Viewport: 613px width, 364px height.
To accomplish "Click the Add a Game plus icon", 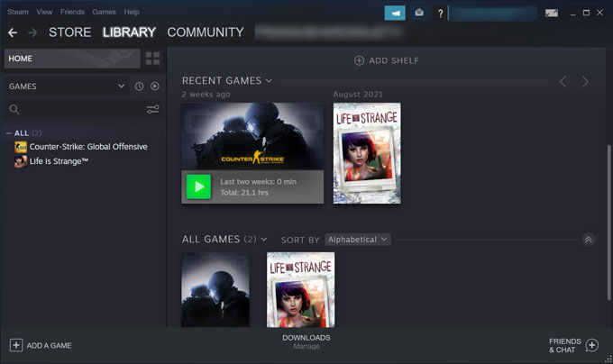I will (16, 345).
